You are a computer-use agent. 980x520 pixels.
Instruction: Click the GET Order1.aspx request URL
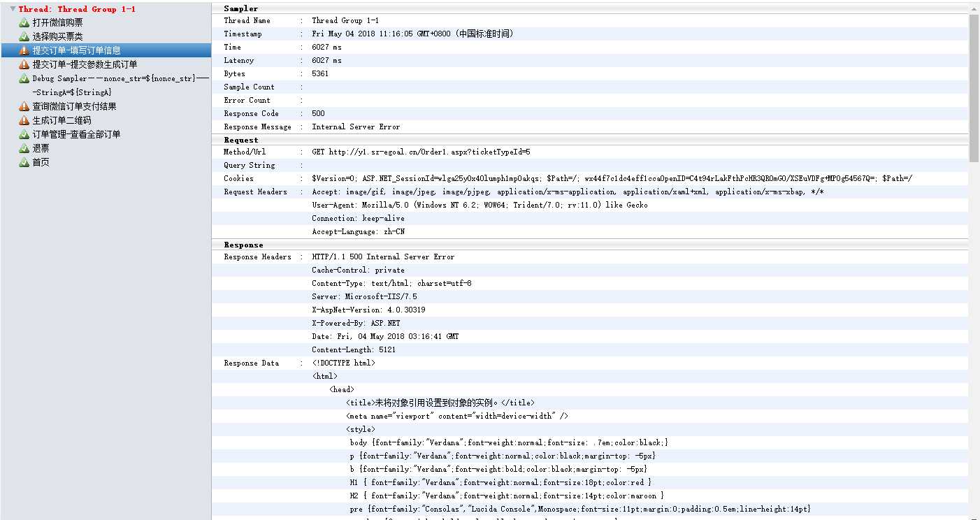(x=421, y=152)
